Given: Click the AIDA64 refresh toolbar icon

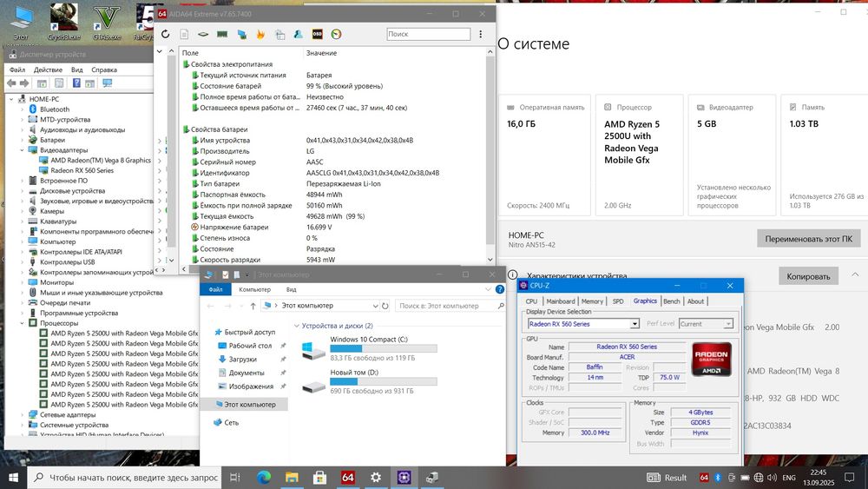Looking at the screenshot, I should click(x=165, y=35).
